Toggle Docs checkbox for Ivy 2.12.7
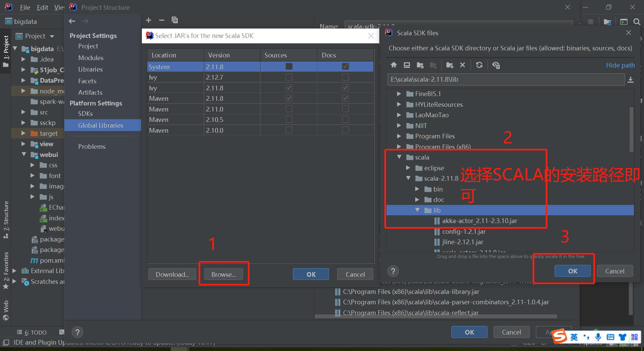The width and height of the screenshot is (644, 351). 345,77
